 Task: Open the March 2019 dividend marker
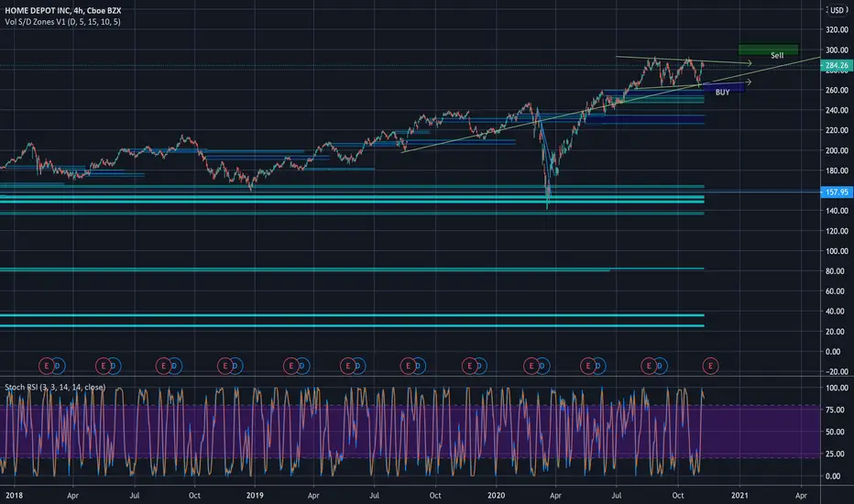pos(303,366)
